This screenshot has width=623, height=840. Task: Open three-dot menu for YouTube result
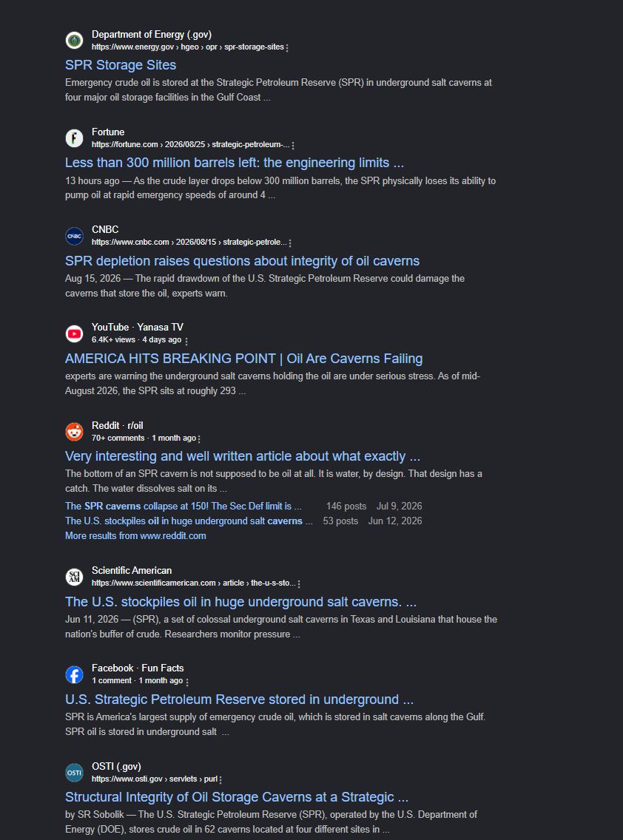pos(186,341)
